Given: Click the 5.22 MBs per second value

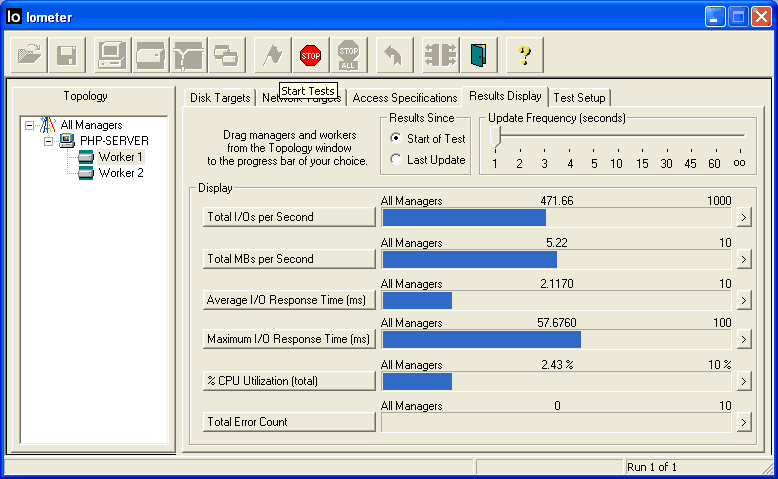Looking at the screenshot, I should point(557,243).
